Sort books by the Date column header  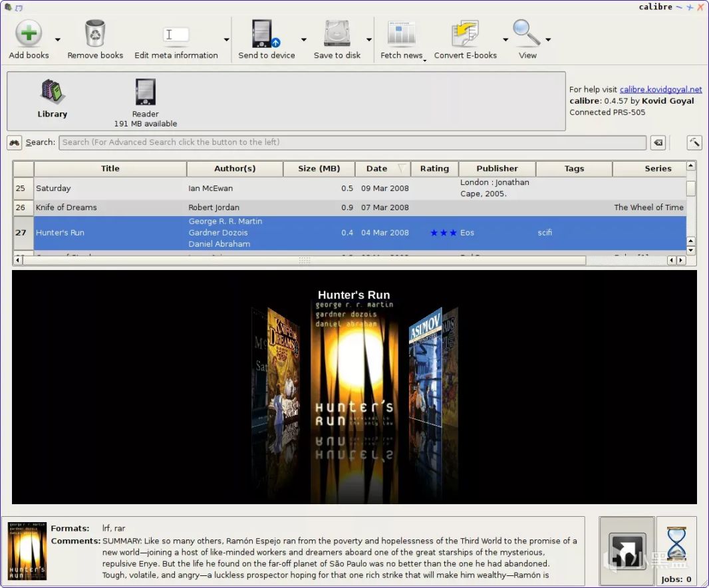(376, 169)
